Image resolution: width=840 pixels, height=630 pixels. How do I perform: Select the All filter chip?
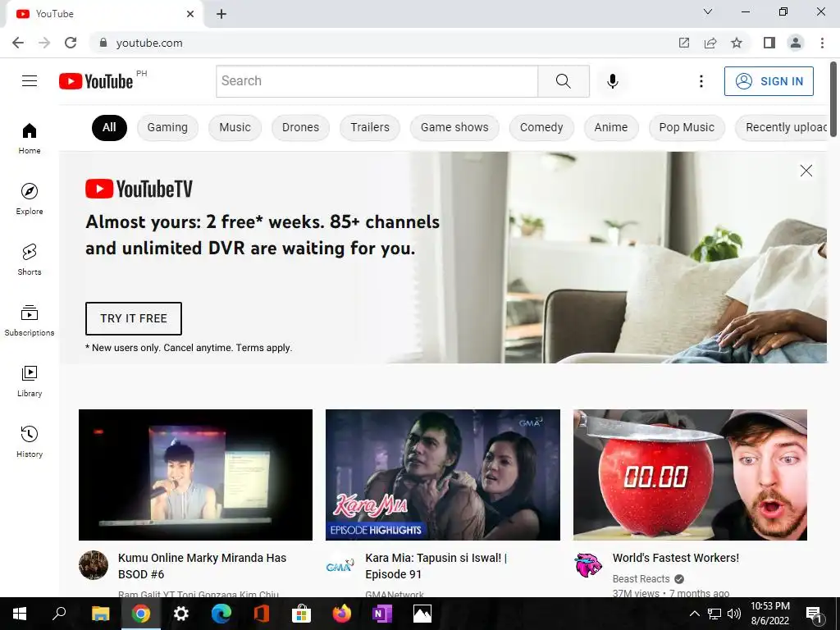tap(109, 127)
